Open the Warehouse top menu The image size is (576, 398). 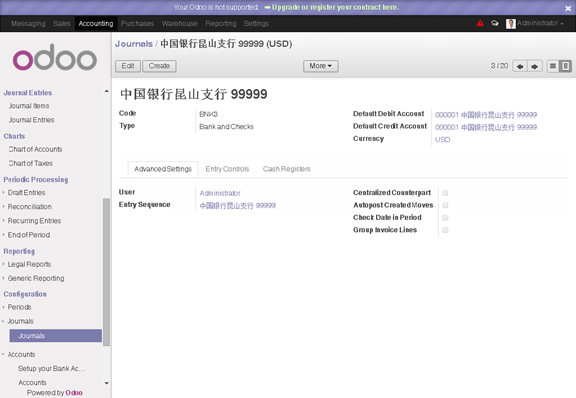[x=179, y=24]
